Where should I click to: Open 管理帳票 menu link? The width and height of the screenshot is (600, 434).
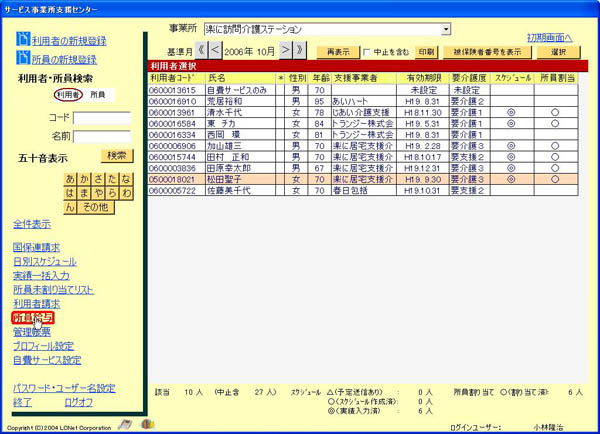click(x=32, y=332)
